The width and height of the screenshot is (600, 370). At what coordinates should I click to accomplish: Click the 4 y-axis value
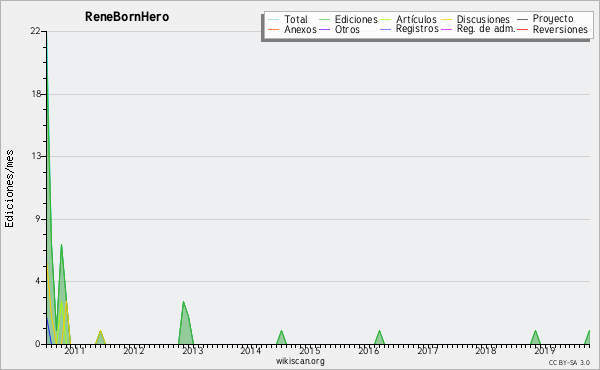pyautogui.click(x=38, y=281)
